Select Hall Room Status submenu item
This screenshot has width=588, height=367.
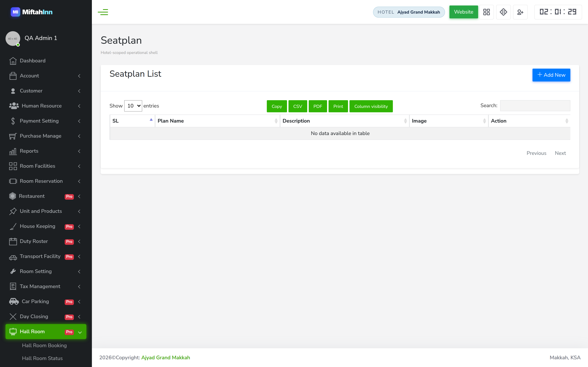pos(42,358)
